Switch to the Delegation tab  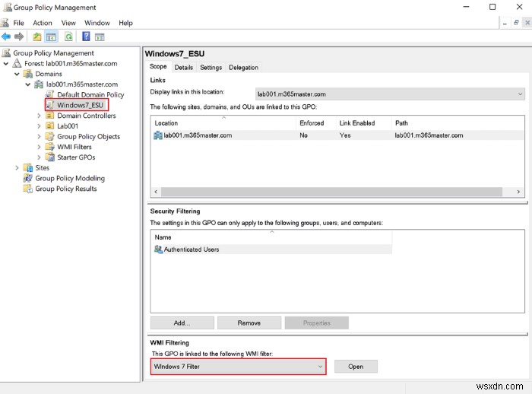tap(244, 67)
